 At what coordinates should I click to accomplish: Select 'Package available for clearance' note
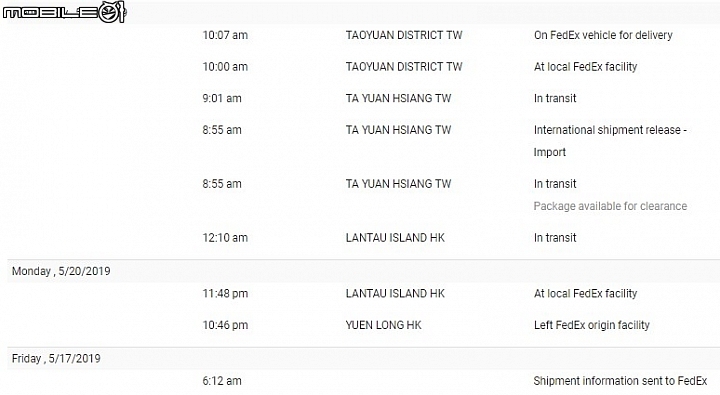(x=610, y=206)
